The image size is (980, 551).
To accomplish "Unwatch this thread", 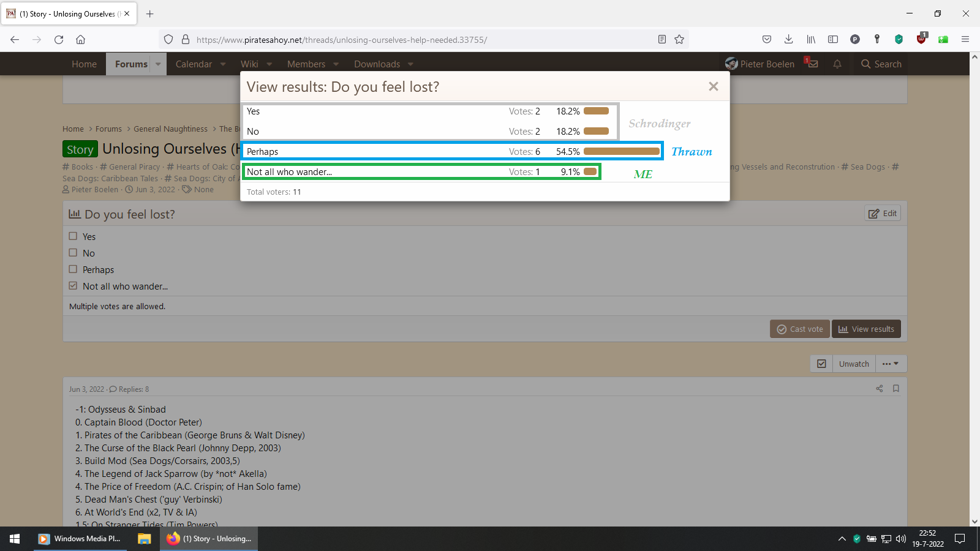I will 854,364.
